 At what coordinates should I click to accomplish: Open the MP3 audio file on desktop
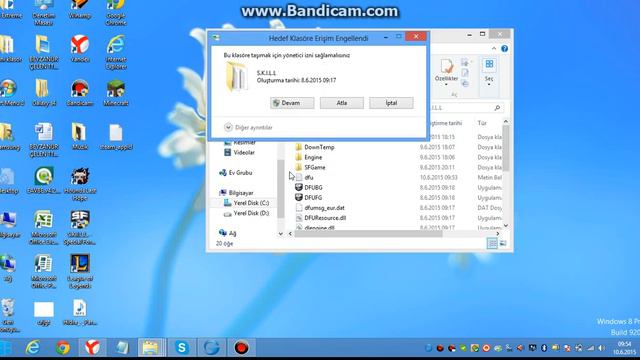(80, 312)
